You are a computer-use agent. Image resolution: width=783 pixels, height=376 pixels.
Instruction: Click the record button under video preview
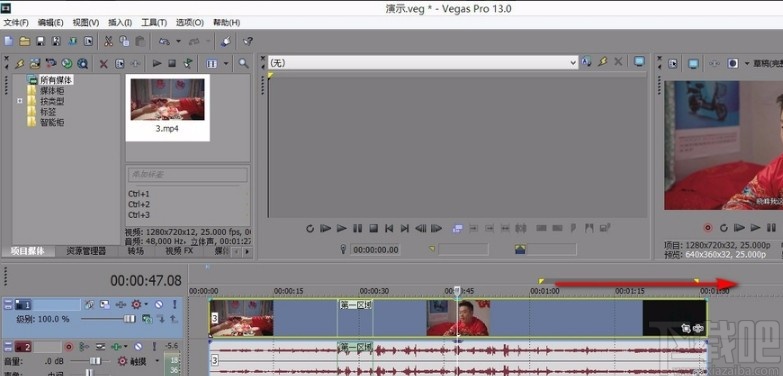[x=708, y=228]
